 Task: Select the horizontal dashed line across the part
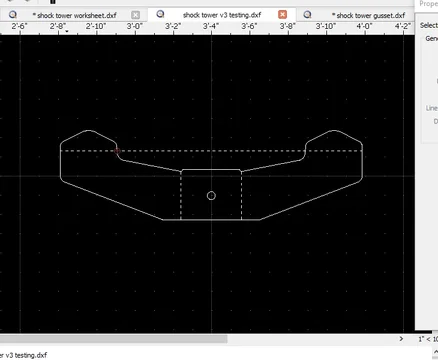211,151
